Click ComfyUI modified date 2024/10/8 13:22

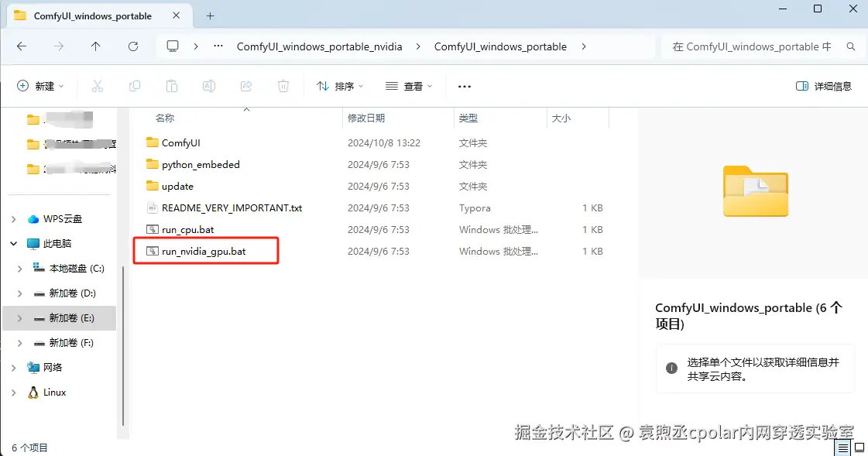[383, 142]
